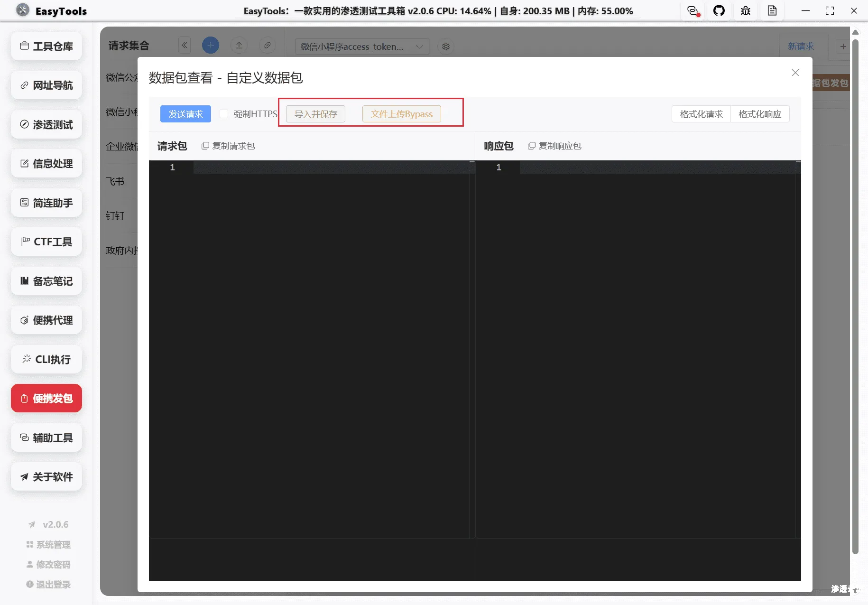Open the 工具仓库 panel in sidebar
Image resolution: width=868 pixels, height=605 pixels.
click(x=46, y=46)
